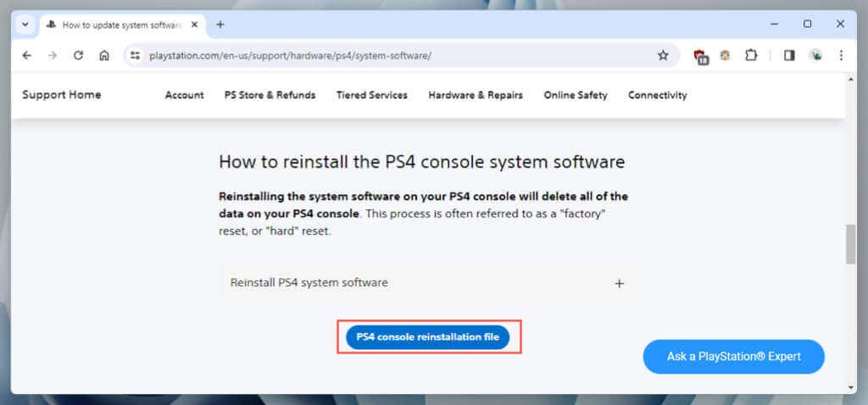Image resolution: width=868 pixels, height=405 pixels.
Task: Download PS4 console reinstallation file
Action: (x=428, y=336)
